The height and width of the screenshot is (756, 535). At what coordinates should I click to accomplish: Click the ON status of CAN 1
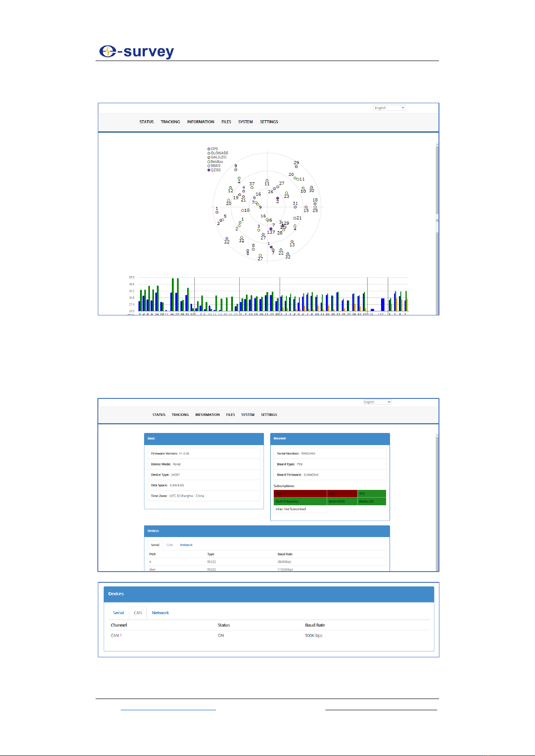[221, 636]
